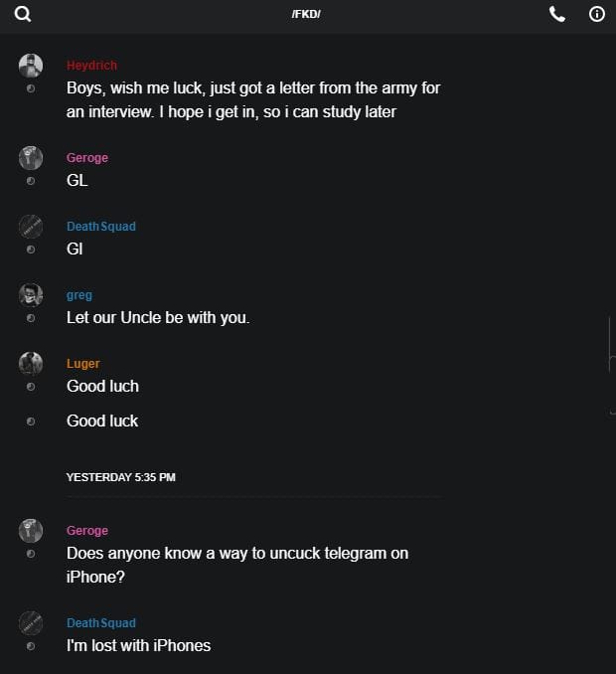This screenshot has width=616, height=674.
Task: Start a voice call with the phone icon
Action: [557, 14]
